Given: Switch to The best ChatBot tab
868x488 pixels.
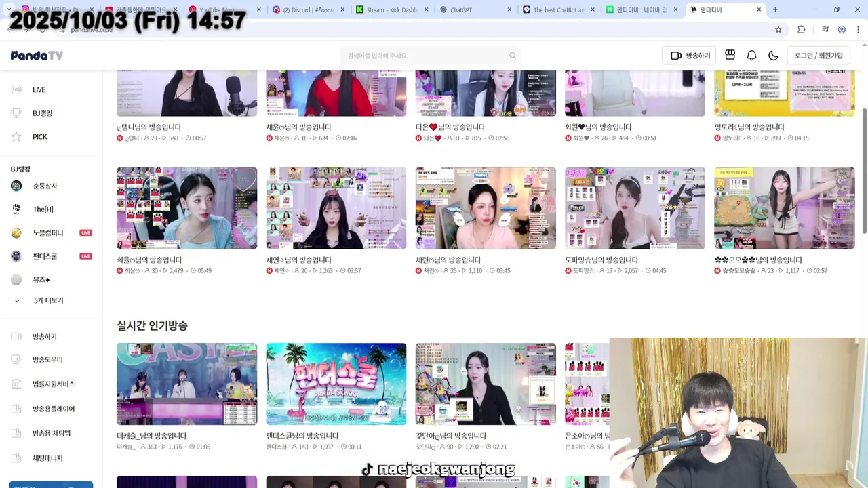Looking at the screenshot, I should [x=558, y=9].
